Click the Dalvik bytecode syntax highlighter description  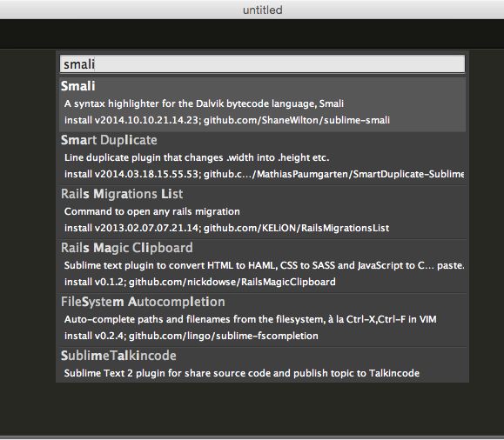[204, 103]
